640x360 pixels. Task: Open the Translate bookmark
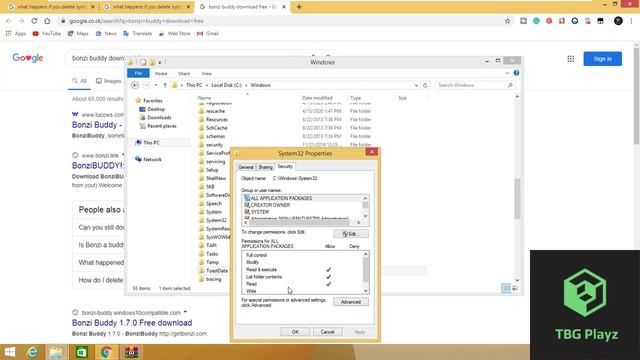138,33
